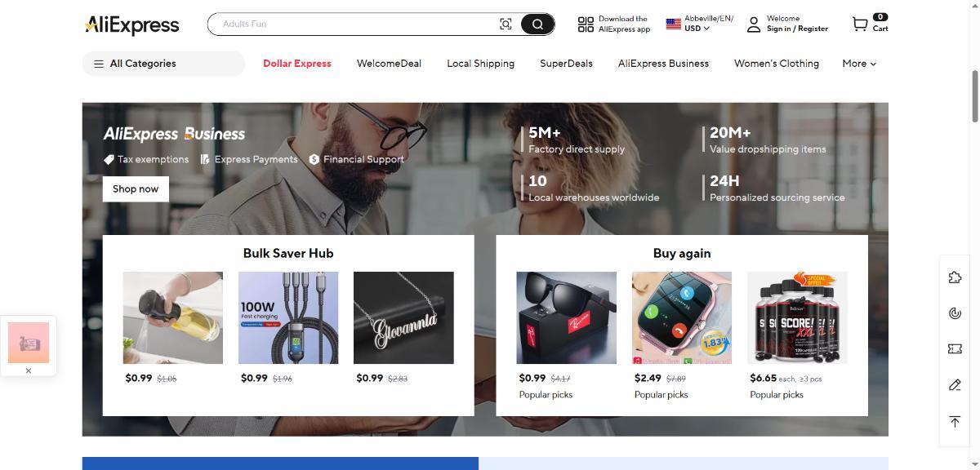Click the puzzle piece sidebar icon
Image resolution: width=980 pixels, height=470 pixels.
(x=955, y=277)
